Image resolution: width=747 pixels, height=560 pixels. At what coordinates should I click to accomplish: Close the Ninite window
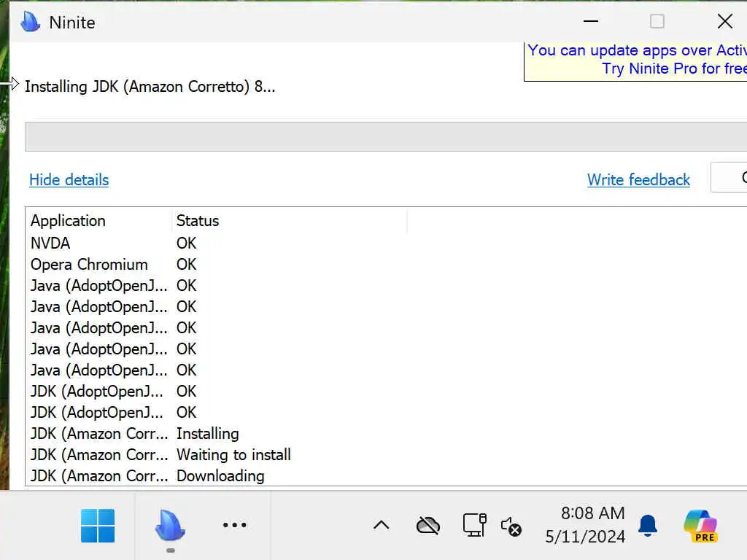(x=724, y=21)
